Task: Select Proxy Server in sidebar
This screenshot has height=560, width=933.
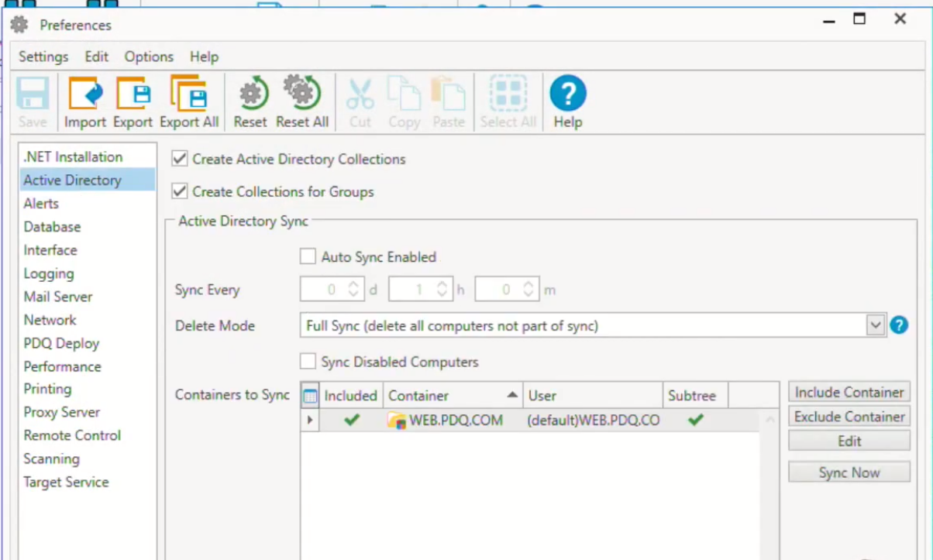Action: click(x=87, y=412)
